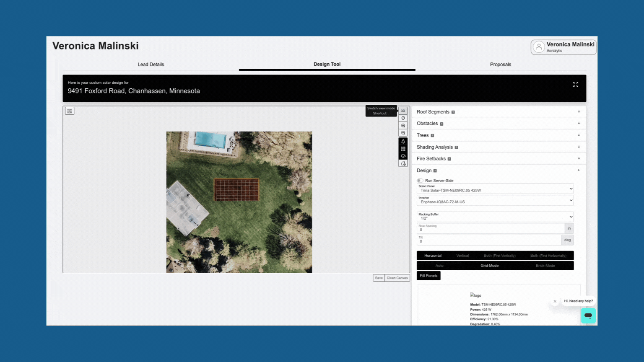Toggle the layers icon in map toolbar
644x362 pixels.
coord(403,156)
